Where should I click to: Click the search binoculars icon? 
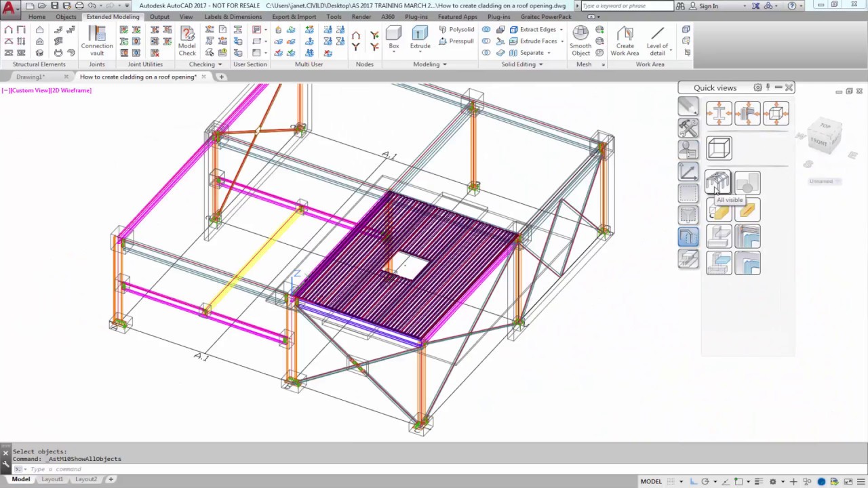(x=680, y=6)
